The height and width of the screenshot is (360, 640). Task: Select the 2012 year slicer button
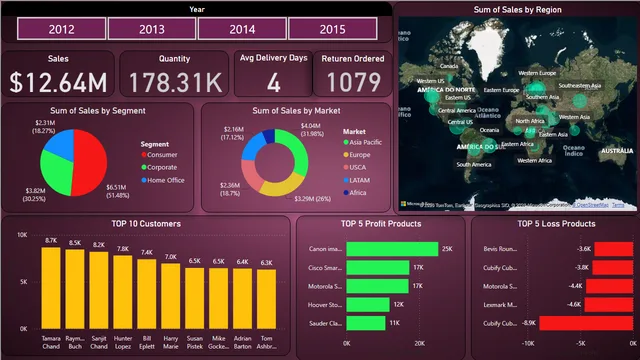(62, 29)
